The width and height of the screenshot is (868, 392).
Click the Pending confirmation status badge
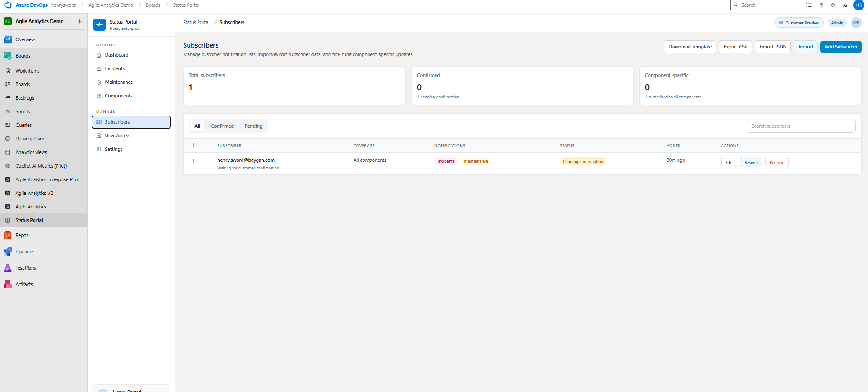point(583,161)
